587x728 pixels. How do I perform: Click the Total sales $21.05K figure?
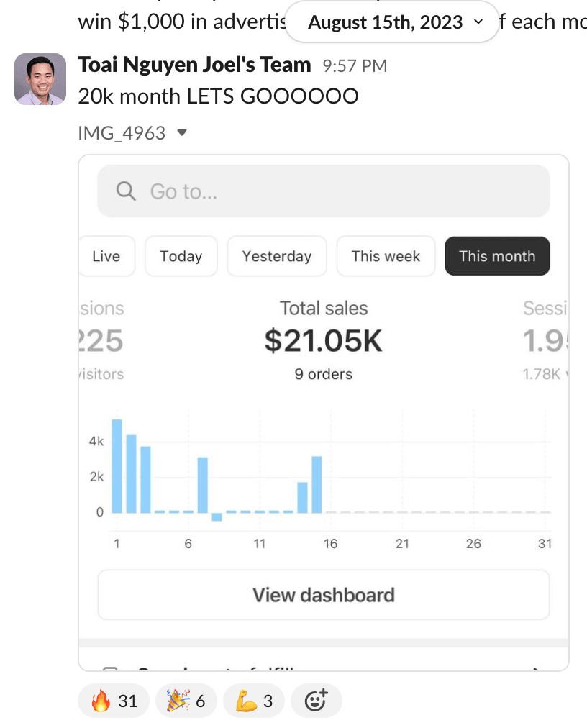click(x=324, y=341)
